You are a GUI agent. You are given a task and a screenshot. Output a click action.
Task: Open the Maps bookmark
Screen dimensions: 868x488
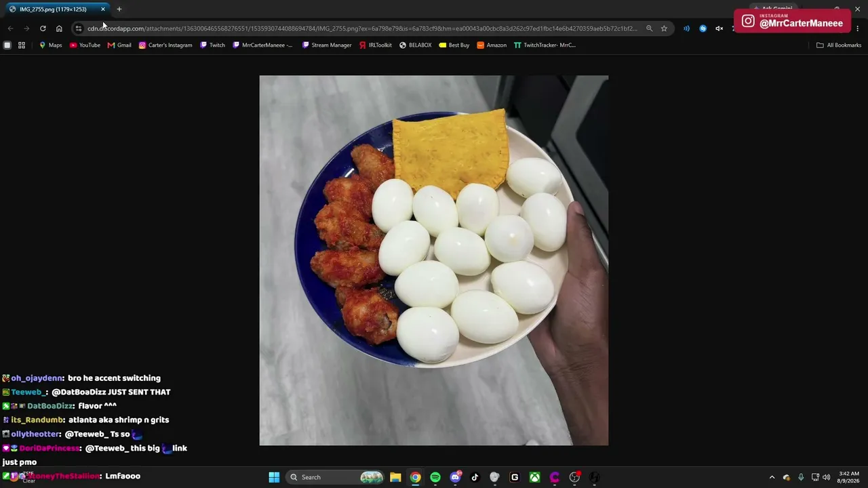50,45
